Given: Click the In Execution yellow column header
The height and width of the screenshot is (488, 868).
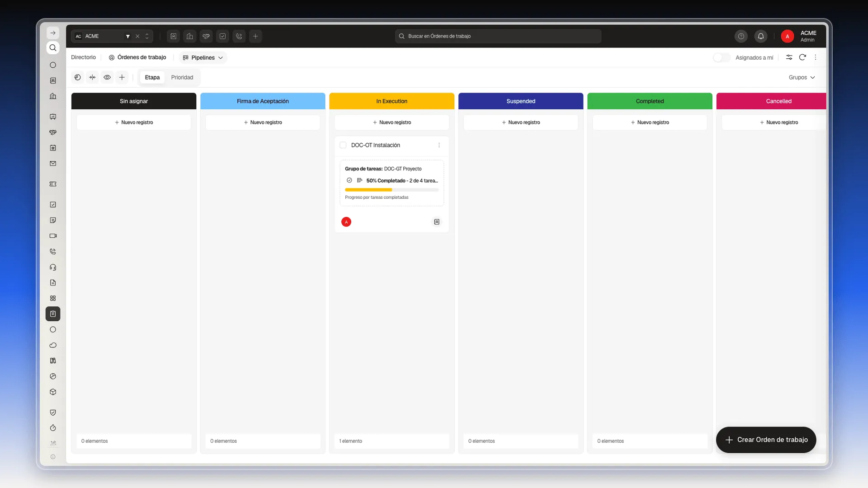Looking at the screenshot, I should 392,101.
